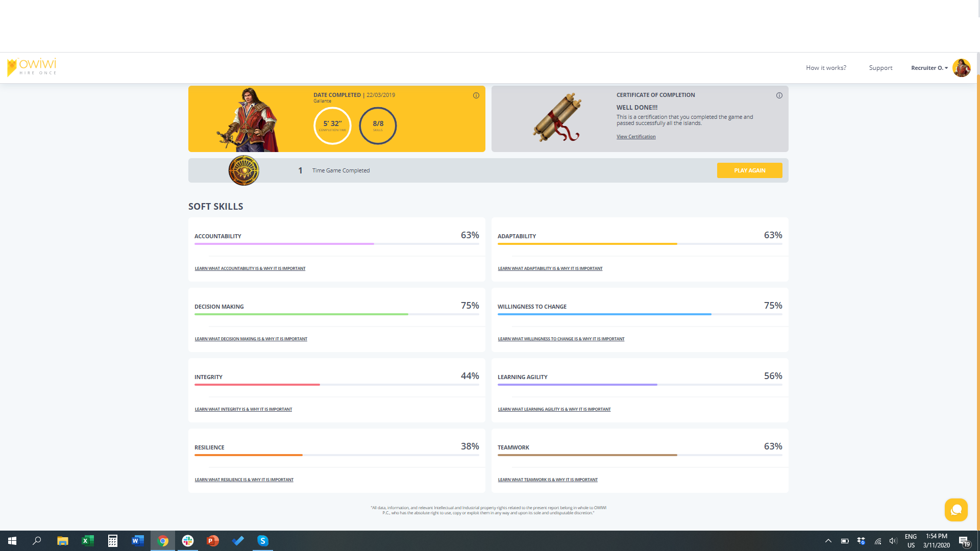
Task: Click the Learn what Integrity is link
Action: point(243,409)
